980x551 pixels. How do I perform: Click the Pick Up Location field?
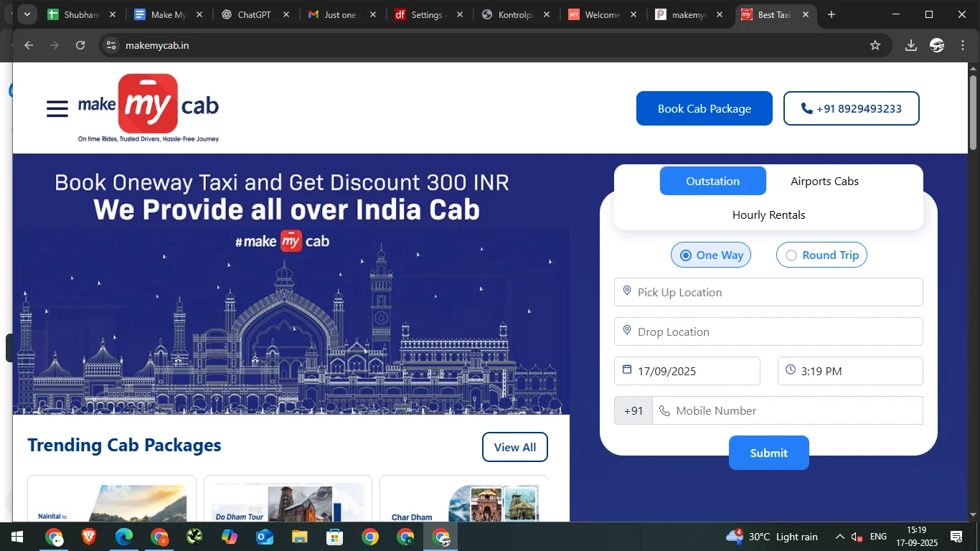tap(768, 292)
